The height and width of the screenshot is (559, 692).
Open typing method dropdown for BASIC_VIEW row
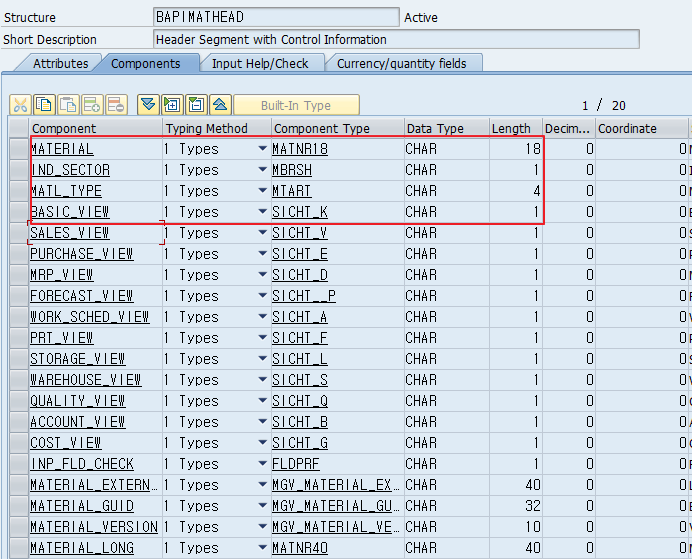tap(263, 212)
